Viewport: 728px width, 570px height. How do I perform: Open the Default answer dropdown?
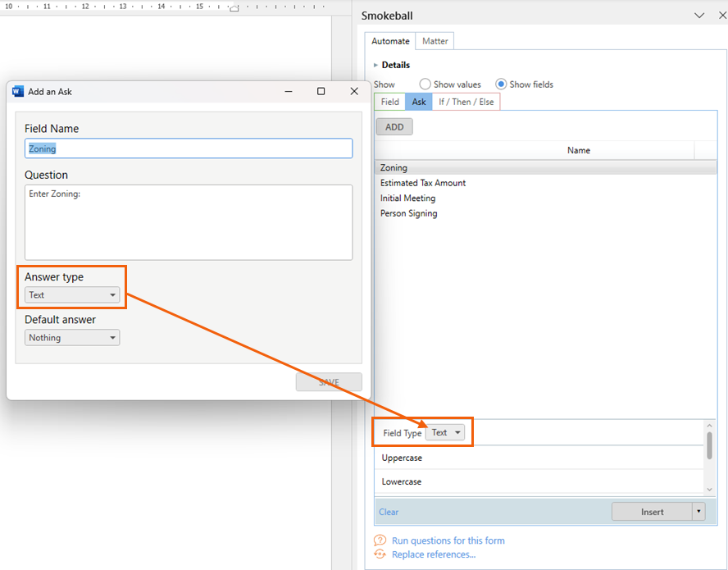click(x=72, y=338)
